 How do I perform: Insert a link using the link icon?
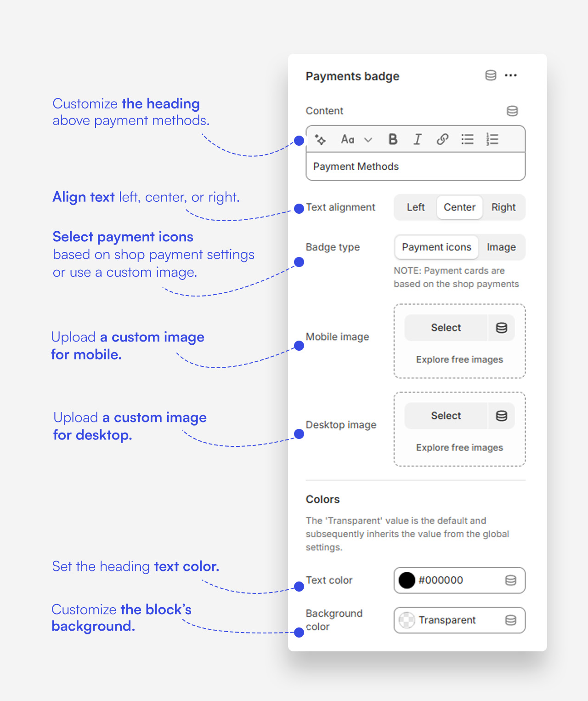tap(442, 139)
